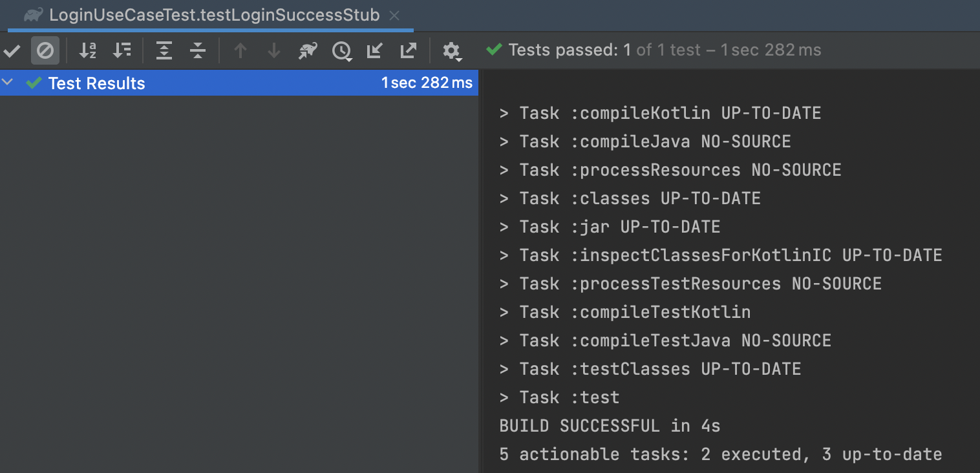Open test runner settings gear menu

pyautogui.click(x=452, y=51)
